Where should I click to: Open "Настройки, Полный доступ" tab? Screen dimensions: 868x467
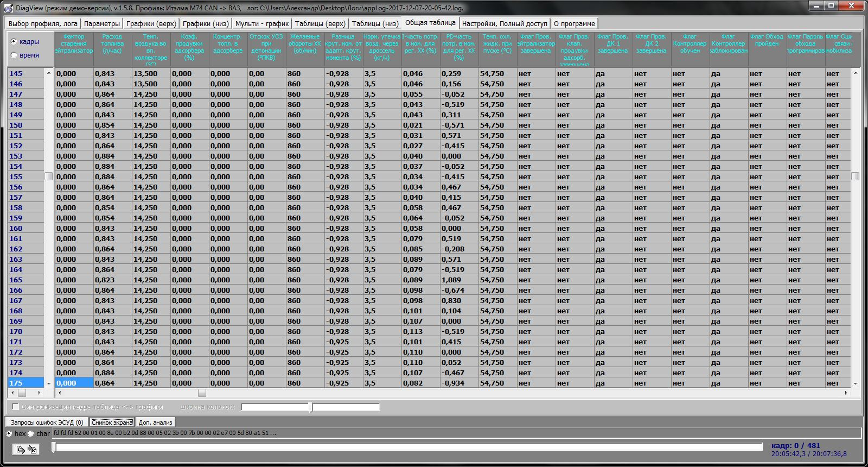[504, 23]
